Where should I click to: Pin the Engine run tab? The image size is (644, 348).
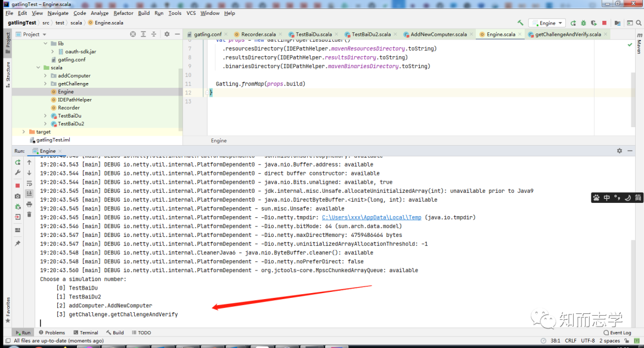click(18, 244)
